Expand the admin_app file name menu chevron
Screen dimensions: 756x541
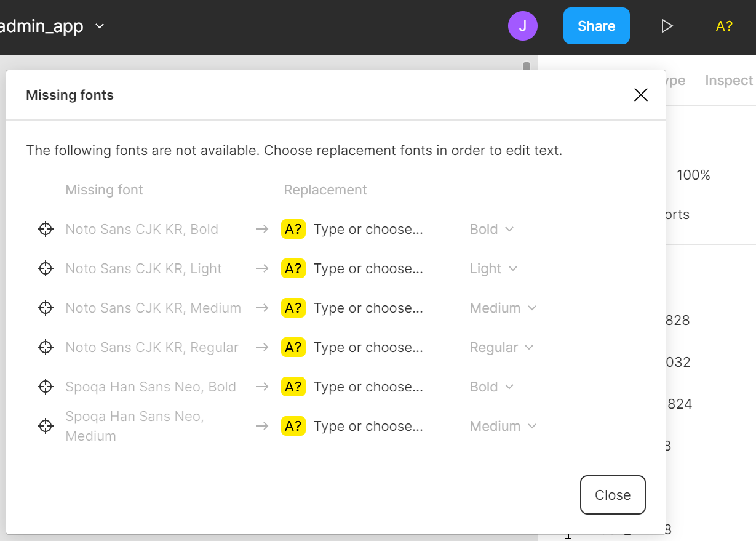point(100,26)
